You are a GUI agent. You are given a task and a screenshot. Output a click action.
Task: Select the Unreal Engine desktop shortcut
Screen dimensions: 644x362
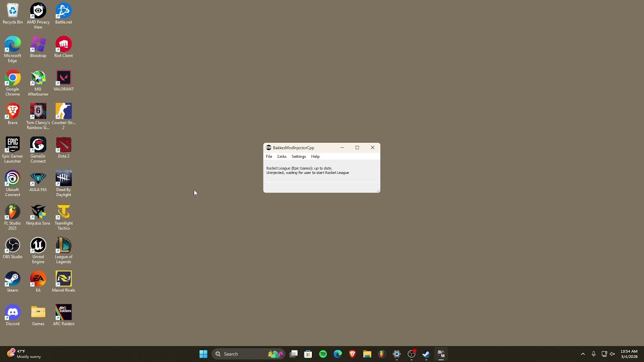[x=38, y=251]
